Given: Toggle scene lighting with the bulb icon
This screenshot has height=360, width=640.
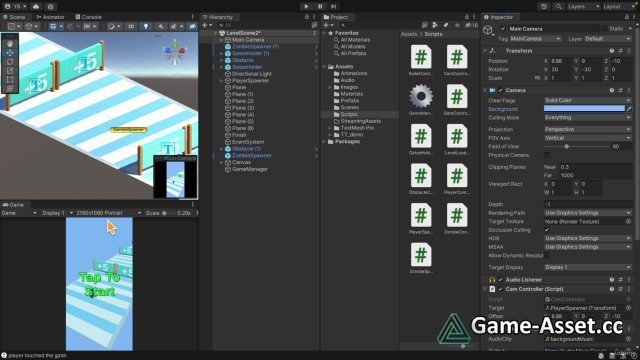Looking at the screenshot, I should click(x=146, y=26).
